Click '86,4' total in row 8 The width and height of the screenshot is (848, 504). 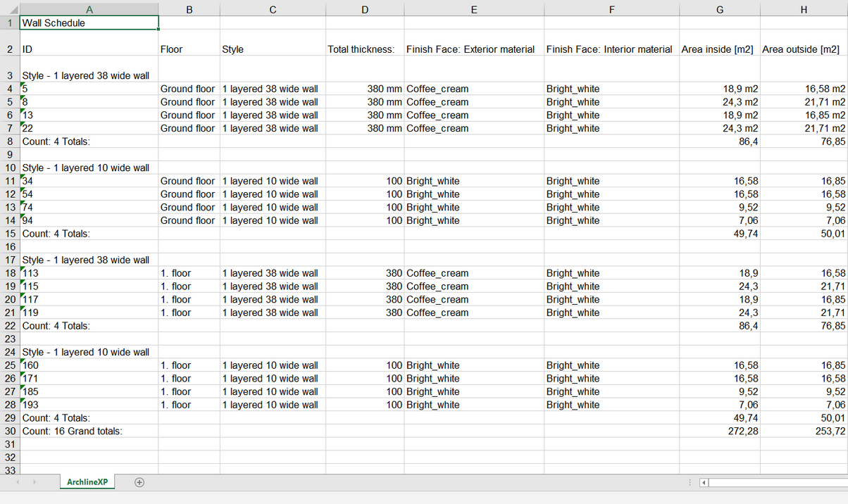click(x=720, y=141)
